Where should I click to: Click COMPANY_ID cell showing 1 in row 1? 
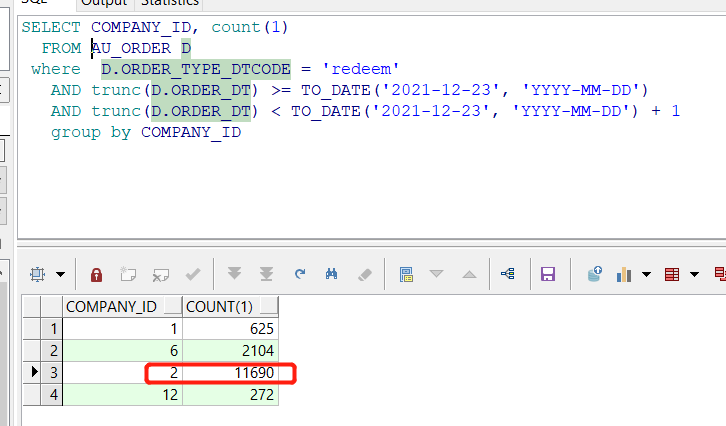[x=122, y=329]
